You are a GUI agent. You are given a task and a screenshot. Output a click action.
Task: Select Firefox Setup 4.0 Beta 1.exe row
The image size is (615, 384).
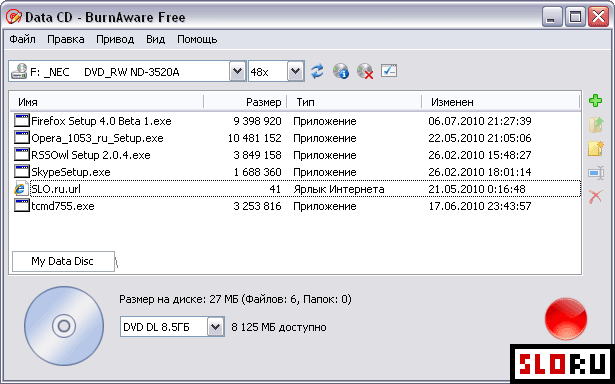[x=297, y=121]
